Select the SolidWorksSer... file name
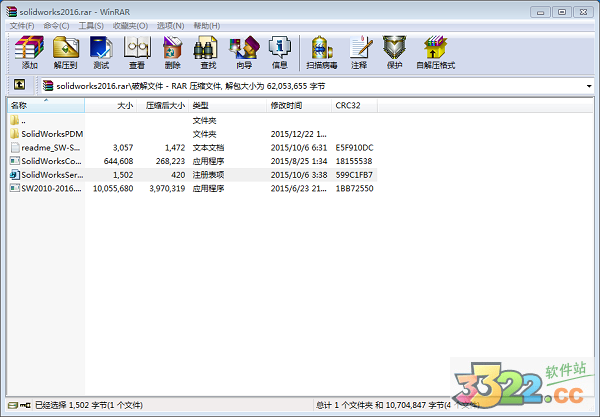Screen dimensions: 600x417 pos(52,175)
